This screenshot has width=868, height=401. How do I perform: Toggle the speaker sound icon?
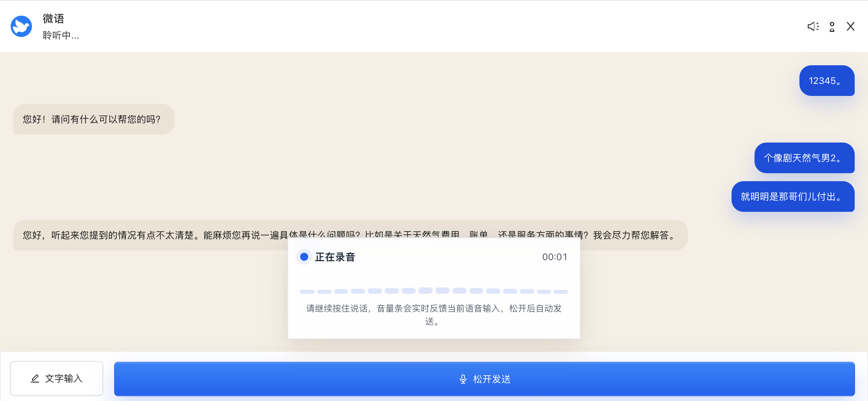pyautogui.click(x=813, y=26)
